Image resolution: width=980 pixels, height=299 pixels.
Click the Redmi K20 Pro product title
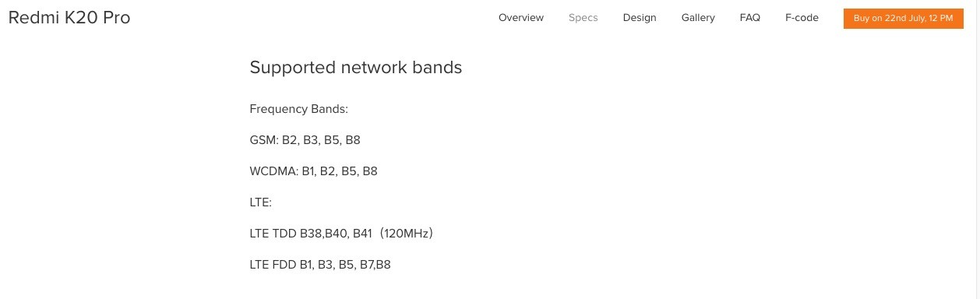pos(69,19)
